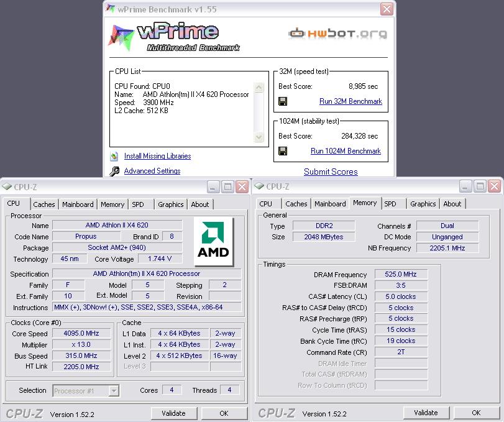The width and height of the screenshot is (504, 422).
Task: Maximize the right CPU-Z Memory window
Action: (480, 186)
